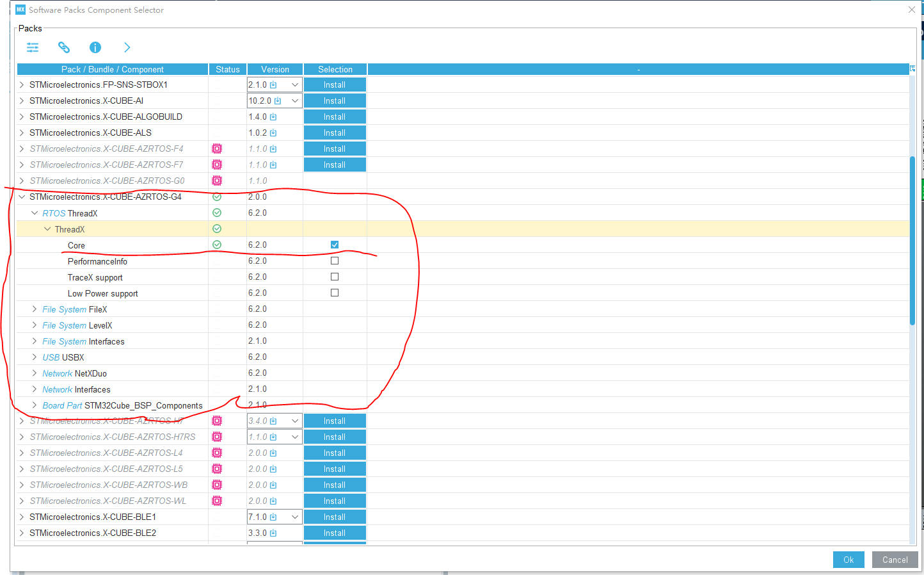924x575 pixels.
Task: Click version 6.2.0 on the PerformanceInfo row
Action: point(257,261)
